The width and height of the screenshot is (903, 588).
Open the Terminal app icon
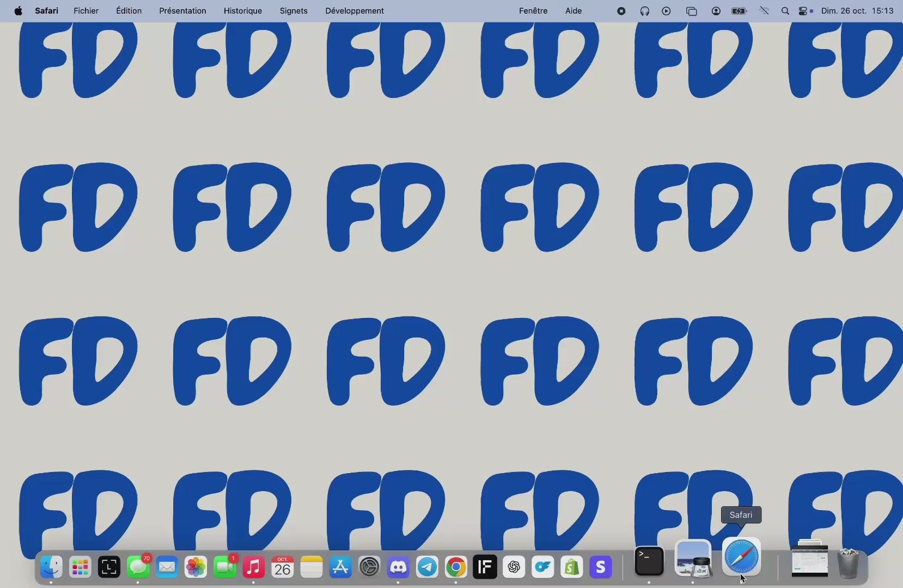pyautogui.click(x=649, y=561)
